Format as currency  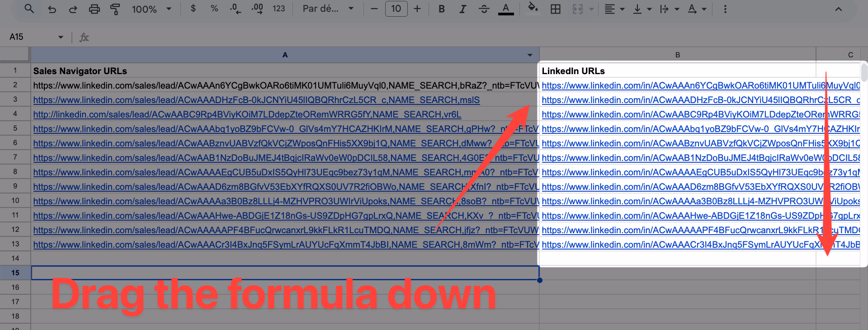tap(193, 9)
